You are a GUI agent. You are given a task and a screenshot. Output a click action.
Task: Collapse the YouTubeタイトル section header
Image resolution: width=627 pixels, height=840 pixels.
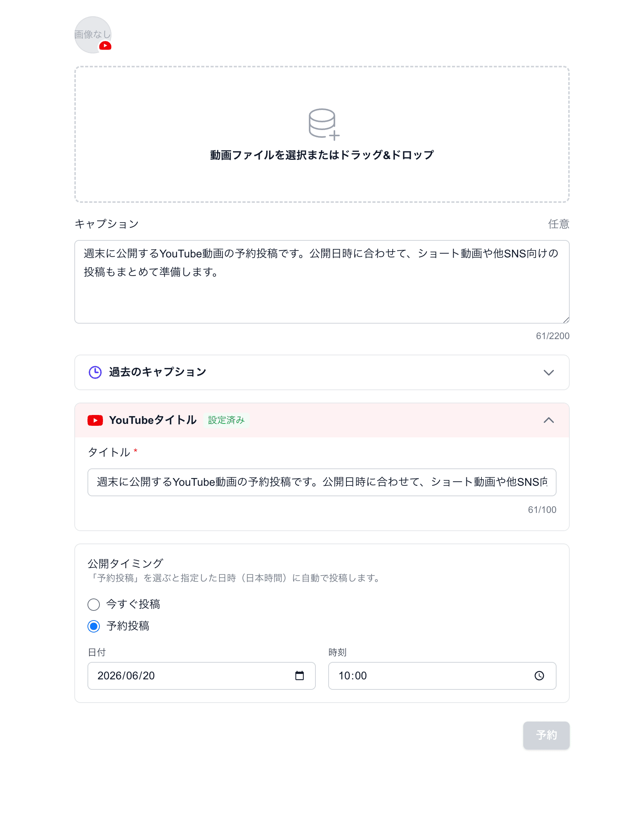tap(322, 420)
